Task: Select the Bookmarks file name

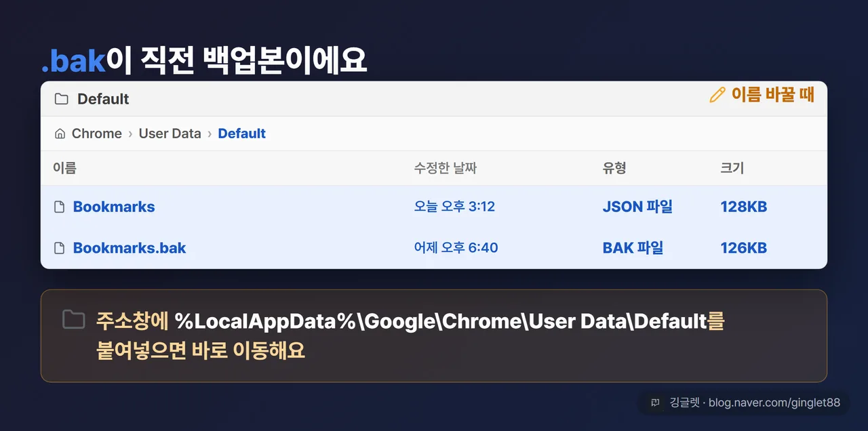Action: pyautogui.click(x=114, y=207)
